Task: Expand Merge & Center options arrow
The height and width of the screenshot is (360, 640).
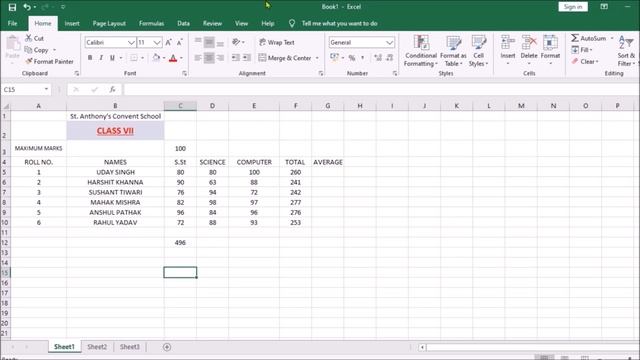Action: click(317, 58)
